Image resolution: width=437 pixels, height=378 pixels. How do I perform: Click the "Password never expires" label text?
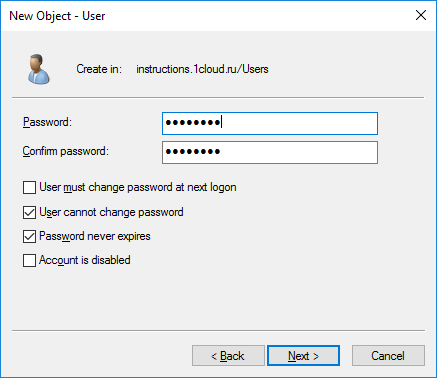pos(95,236)
